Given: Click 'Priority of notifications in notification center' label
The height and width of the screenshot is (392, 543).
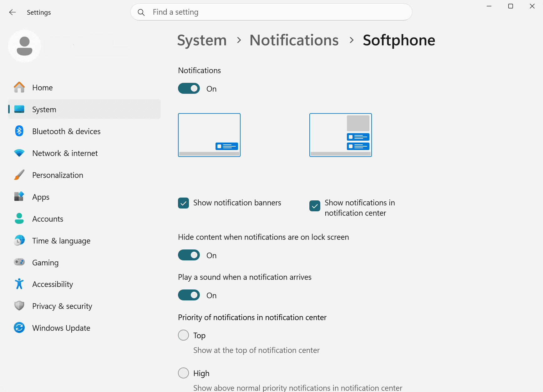Looking at the screenshot, I should 252,317.
